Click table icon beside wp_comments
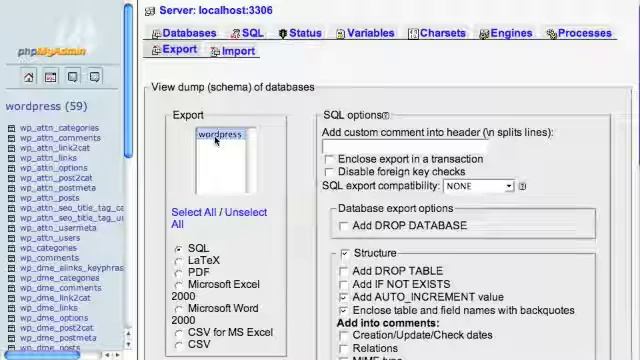640x360 pixels. click(11, 258)
